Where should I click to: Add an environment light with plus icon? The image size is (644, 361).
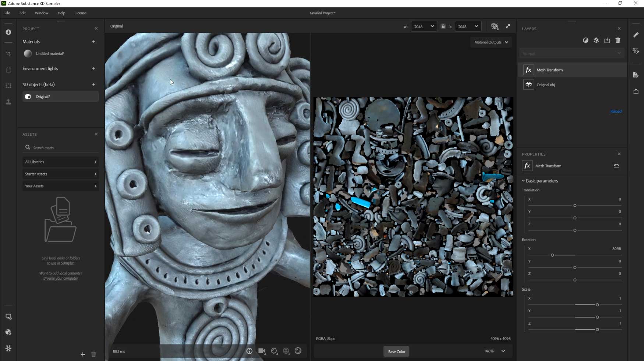click(x=93, y=68)
